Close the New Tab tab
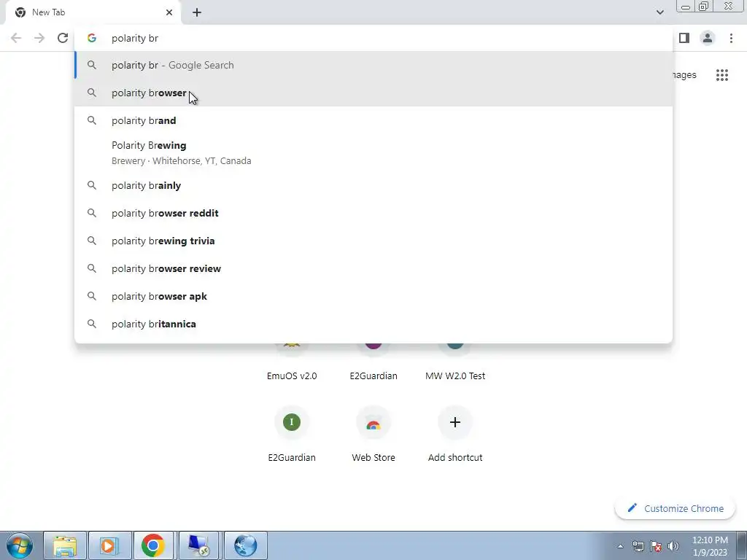Screen dimensions: 747x560 coord(169,12)
